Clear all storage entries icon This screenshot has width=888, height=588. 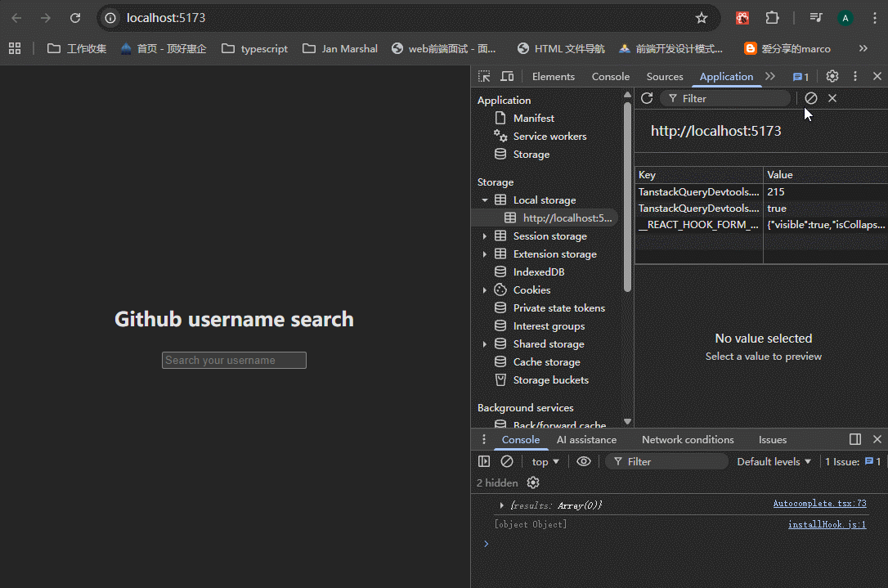pyautogui.click(x=810, y=98)
